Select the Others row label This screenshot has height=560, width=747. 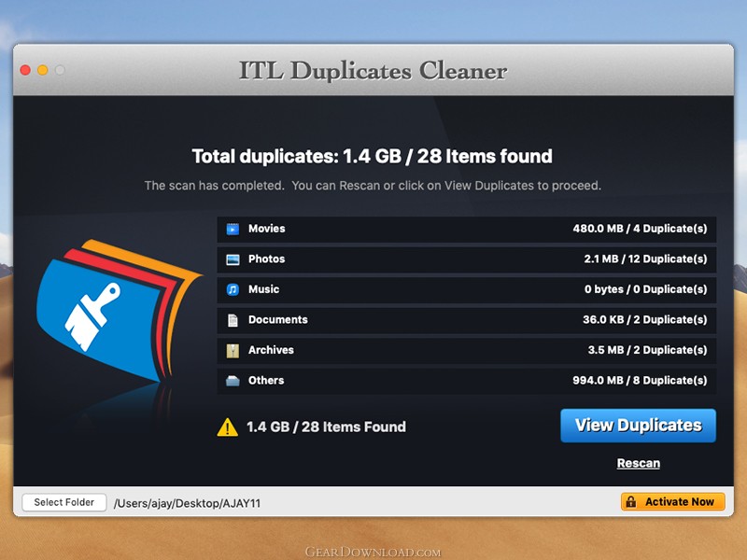(266, 381)
